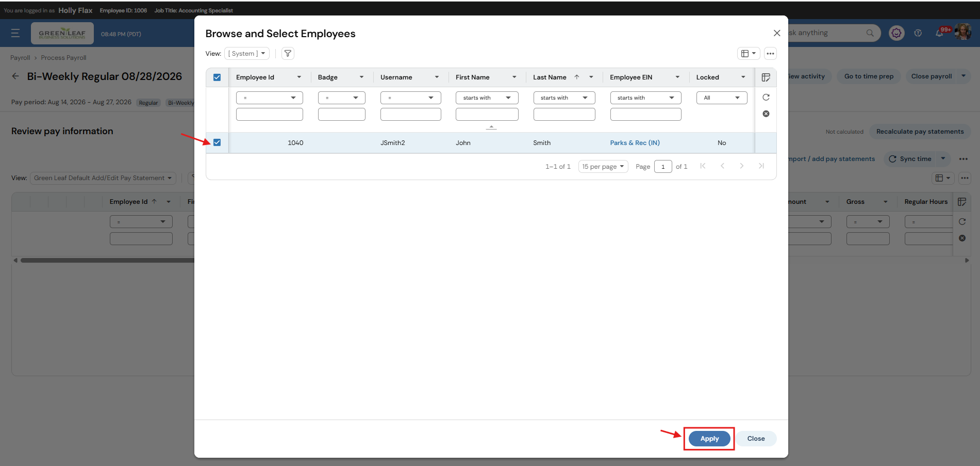Image resolution: width=980 pixels, height=466 pixels.
Task: Open the 15 per page dropdown
Action: tap(603, 166)
